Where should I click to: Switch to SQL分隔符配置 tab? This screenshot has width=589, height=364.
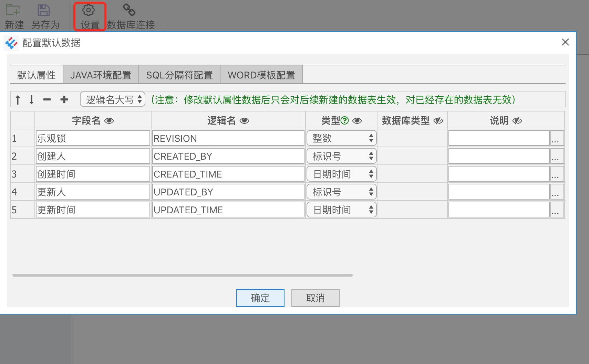click(x=179, y=75)
